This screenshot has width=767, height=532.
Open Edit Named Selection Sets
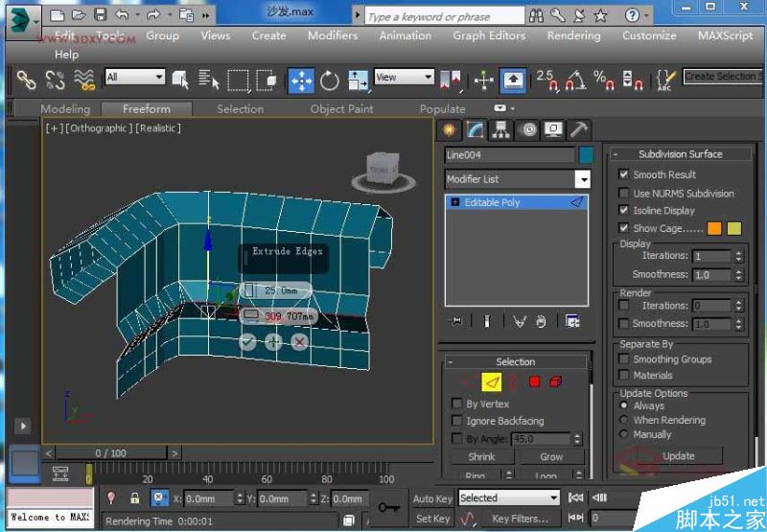click(x=665, y=81)
